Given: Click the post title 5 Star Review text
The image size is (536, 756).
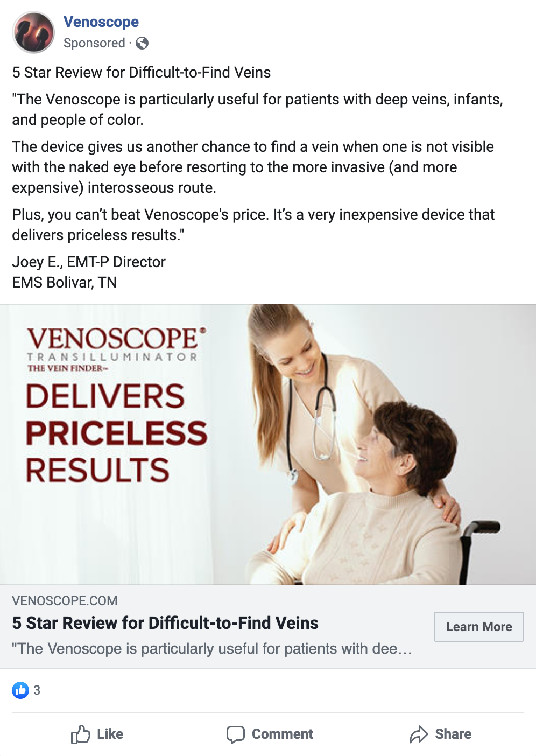Looking at the screenshot, I should point(142,72).
